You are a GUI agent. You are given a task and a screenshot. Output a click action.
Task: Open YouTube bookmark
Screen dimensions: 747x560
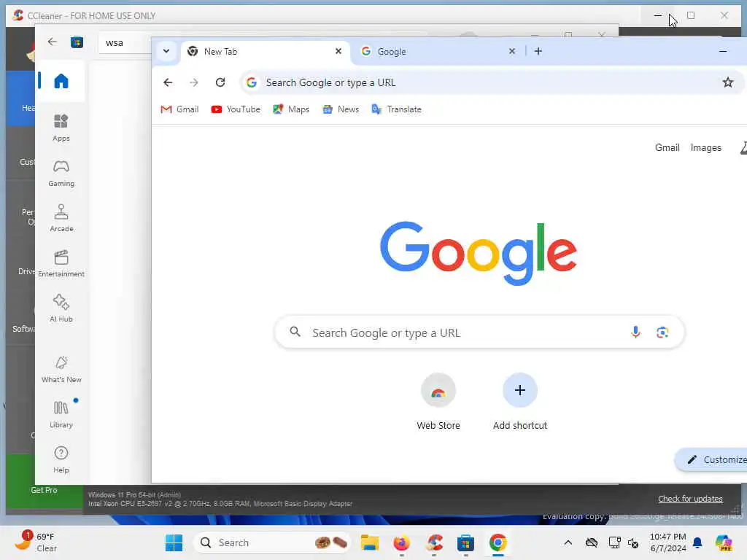pos(236,109)
